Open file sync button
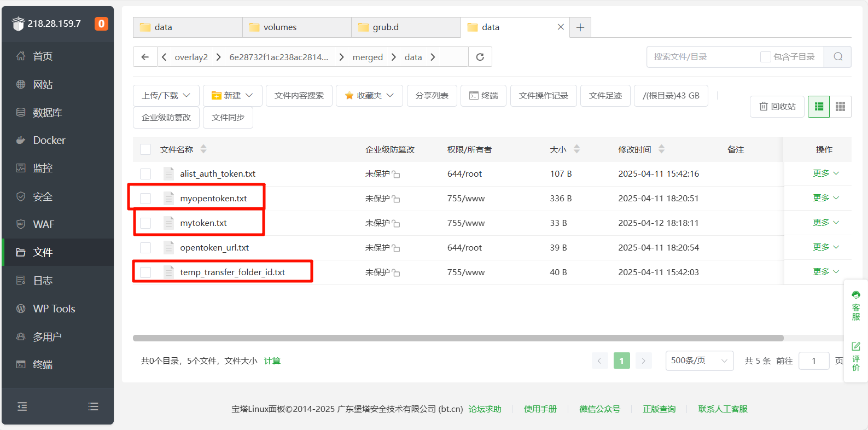Viewport: 868px width, 430px height. tap(228, 118)
